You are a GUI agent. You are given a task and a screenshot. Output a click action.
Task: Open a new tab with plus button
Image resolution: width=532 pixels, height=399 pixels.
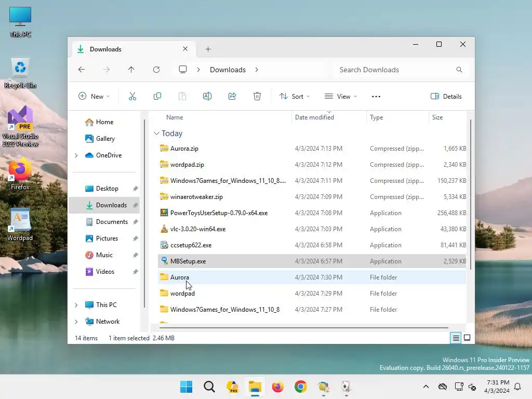pos(208,49)
